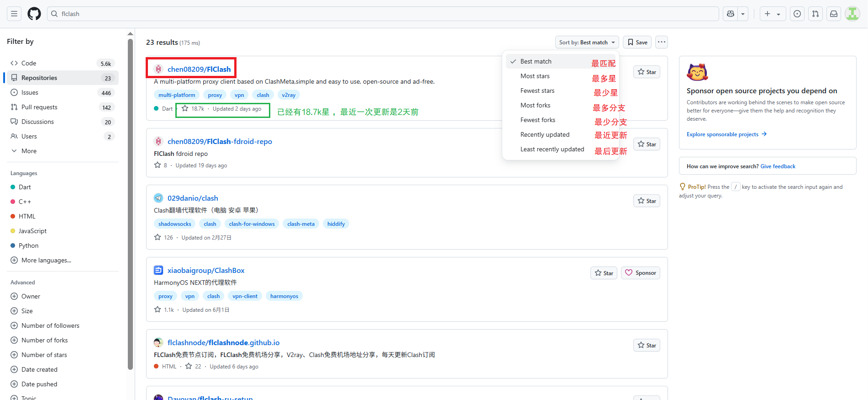868x400 pixels.
Task: Open the Copilot chat icon
Action: 731,14
